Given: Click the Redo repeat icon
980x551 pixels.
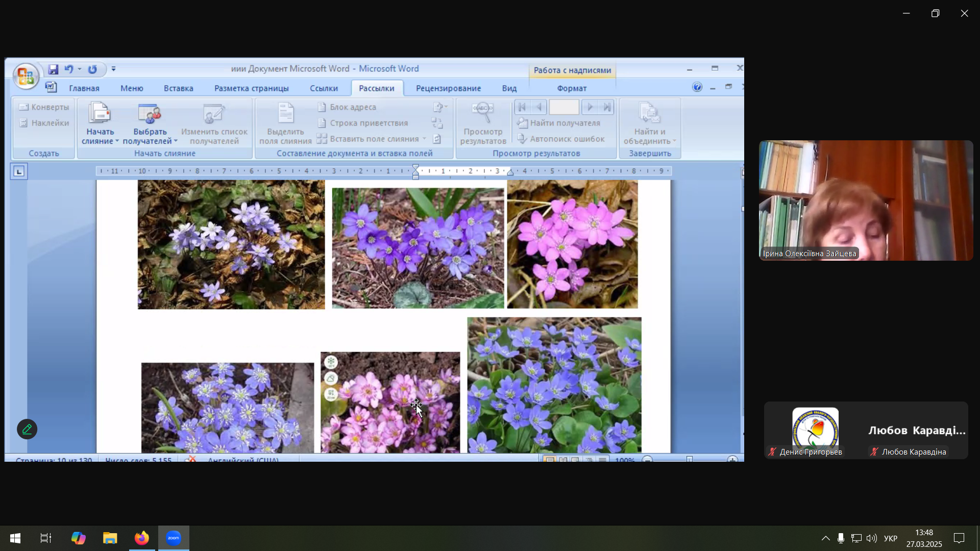Looking at the screenshot, I should tap(92, 69).
